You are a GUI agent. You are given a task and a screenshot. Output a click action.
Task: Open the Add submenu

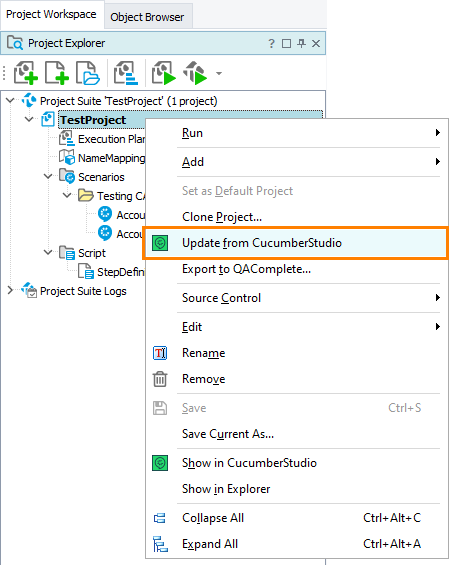click(297, 162)
